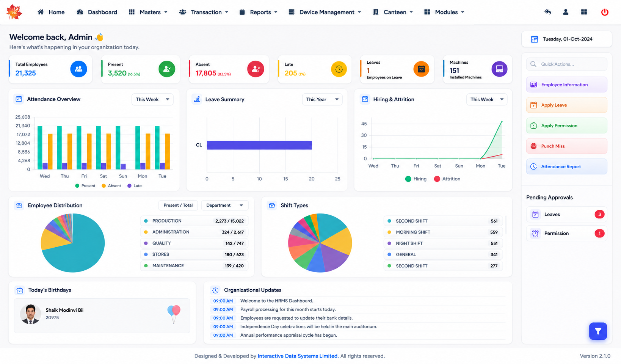Click the purple Machines monitor icon
Viewport: 621px width, 364px height.
[x=499, y=69]
